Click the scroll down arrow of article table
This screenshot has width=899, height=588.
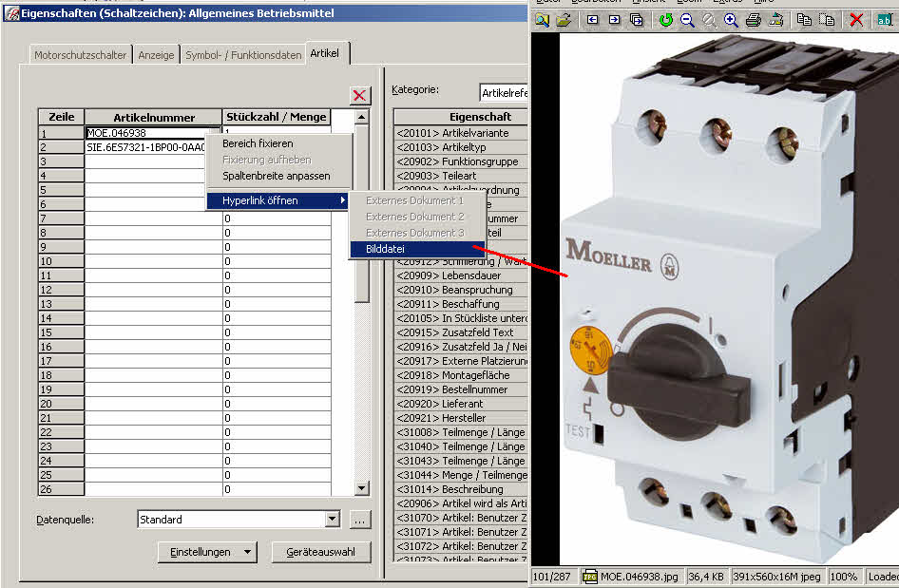pyautogui.click(x=362, y=488)
